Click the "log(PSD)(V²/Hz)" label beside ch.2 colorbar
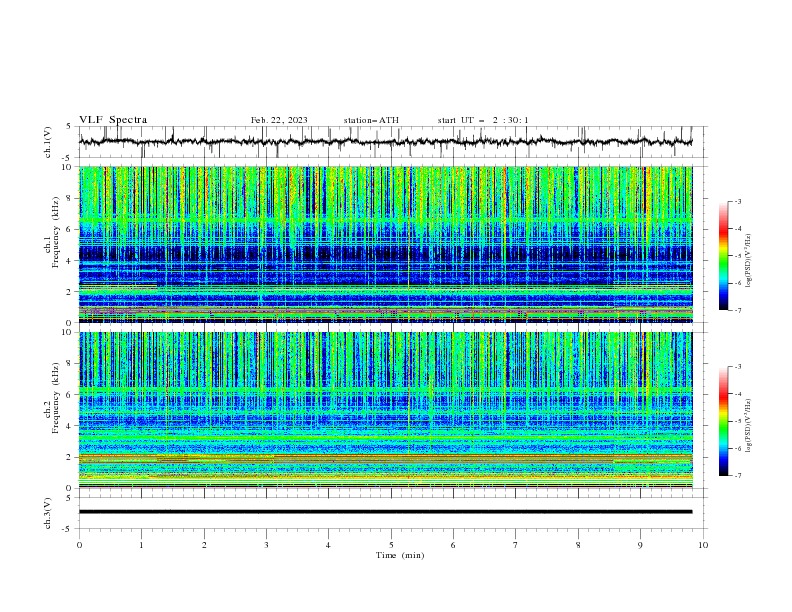This screenshot has width=792, height=612. pyautogui.click(x=749, y=426)
